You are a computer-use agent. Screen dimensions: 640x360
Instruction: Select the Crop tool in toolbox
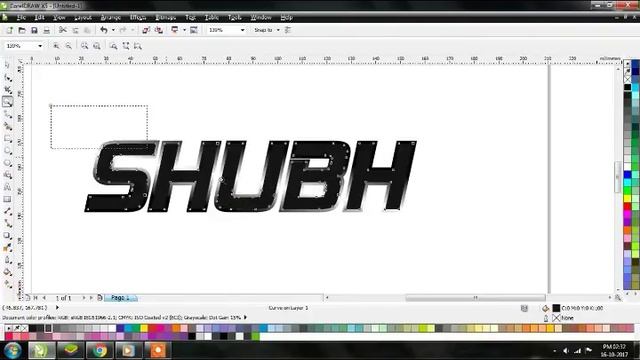click(7, 90)
